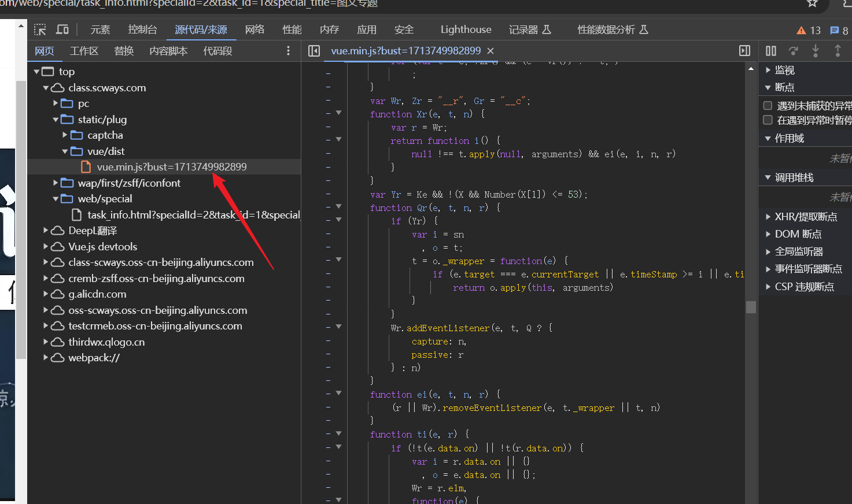852x504 pixels.
Task: Collapse the top frame tree node
Action: [x=37, y=72]
